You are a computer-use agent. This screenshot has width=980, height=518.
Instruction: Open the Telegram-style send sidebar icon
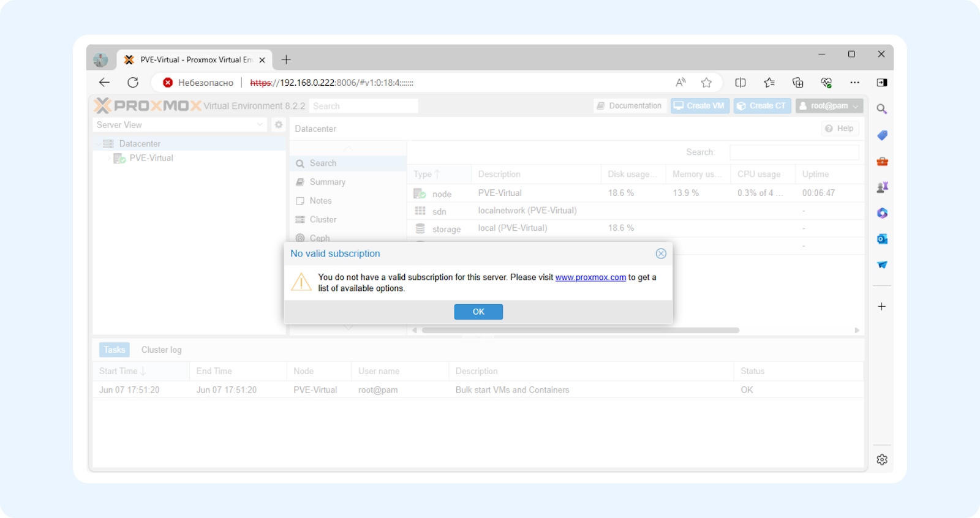[x=882, y=265]
